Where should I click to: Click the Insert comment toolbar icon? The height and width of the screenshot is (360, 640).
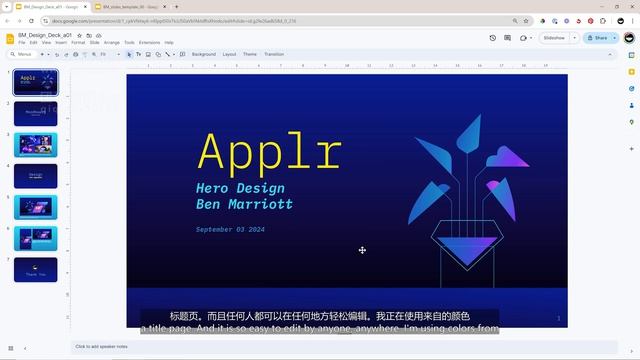(x=182, y=54)
